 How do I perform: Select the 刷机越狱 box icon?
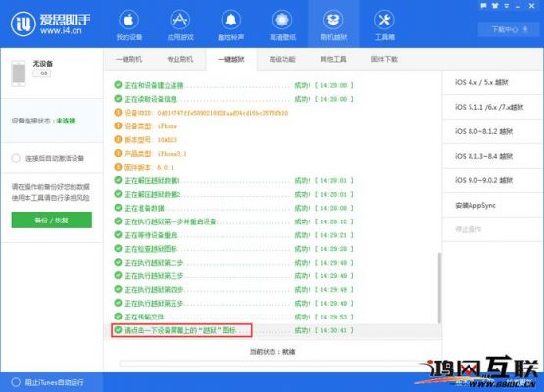(333, 24)
